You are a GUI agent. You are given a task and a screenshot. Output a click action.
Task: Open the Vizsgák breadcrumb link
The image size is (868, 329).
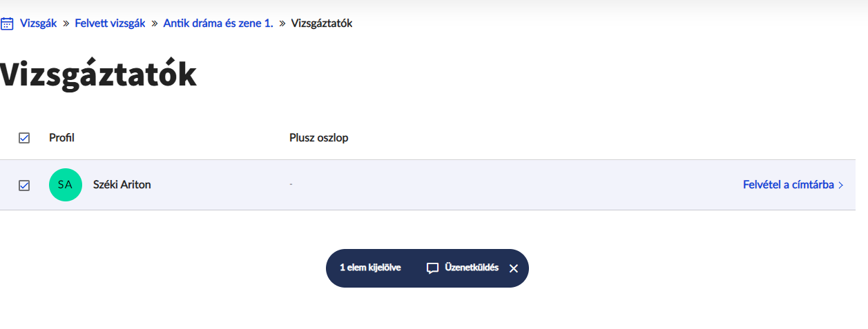(39, 23)
